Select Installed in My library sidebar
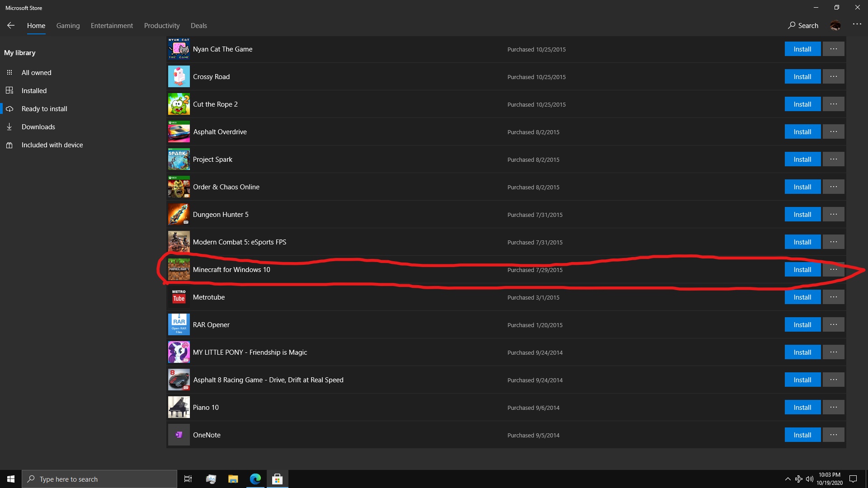 (x=34, y=91)
